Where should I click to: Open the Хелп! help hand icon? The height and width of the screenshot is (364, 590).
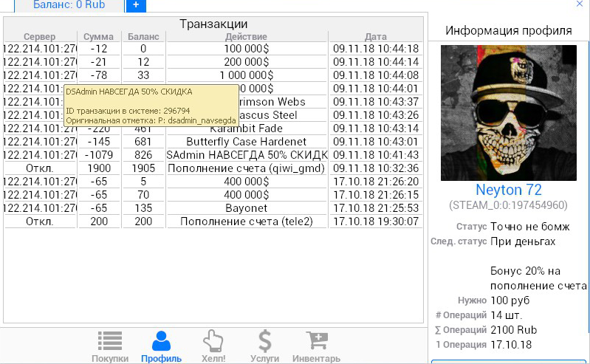point(213,346)
